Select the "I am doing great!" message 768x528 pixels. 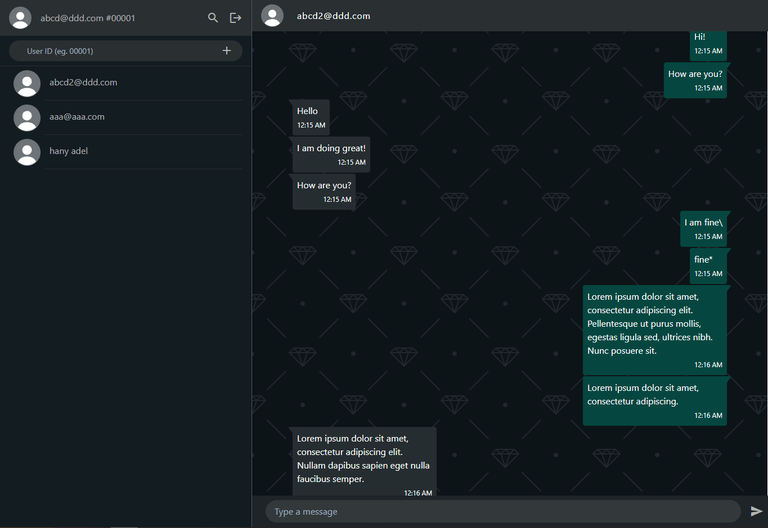331,154
